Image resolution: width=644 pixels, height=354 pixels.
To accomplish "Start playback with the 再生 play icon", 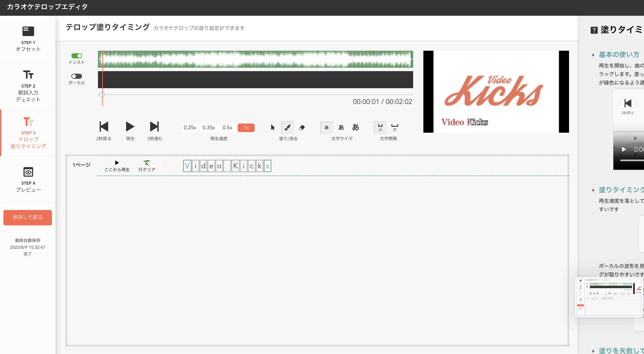I will 130,127.
